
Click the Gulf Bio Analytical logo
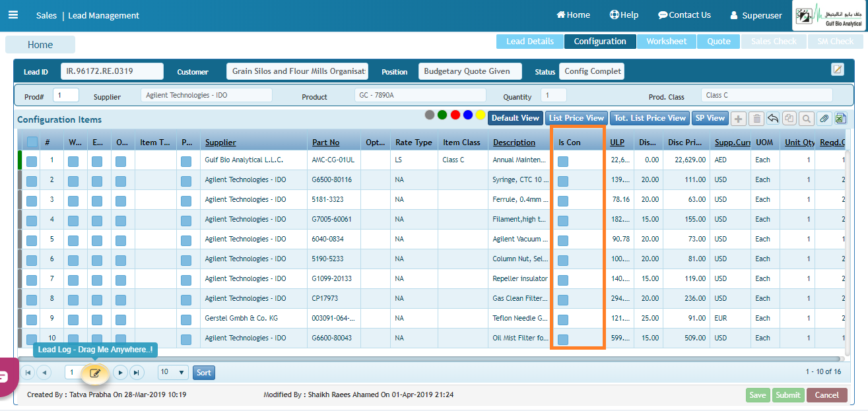pos(829,16)
